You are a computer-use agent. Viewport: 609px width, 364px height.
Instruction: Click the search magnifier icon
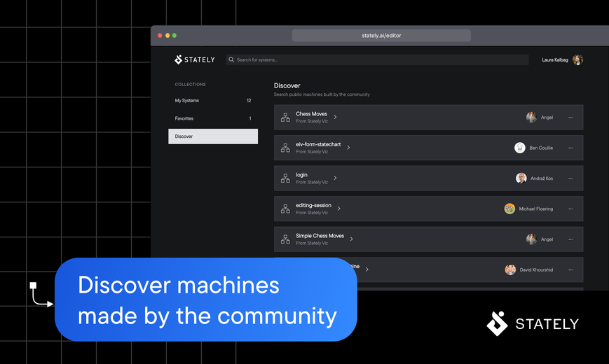point(231,59)
